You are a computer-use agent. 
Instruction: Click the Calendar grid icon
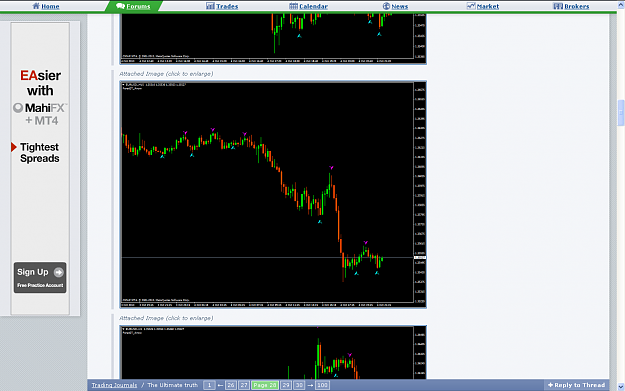pos(293,6)
